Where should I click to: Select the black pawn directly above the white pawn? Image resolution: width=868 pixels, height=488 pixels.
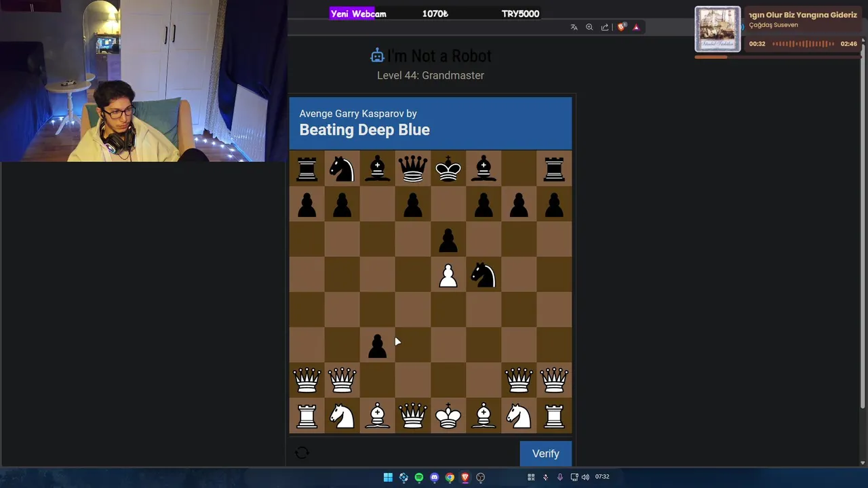[448, 239]
